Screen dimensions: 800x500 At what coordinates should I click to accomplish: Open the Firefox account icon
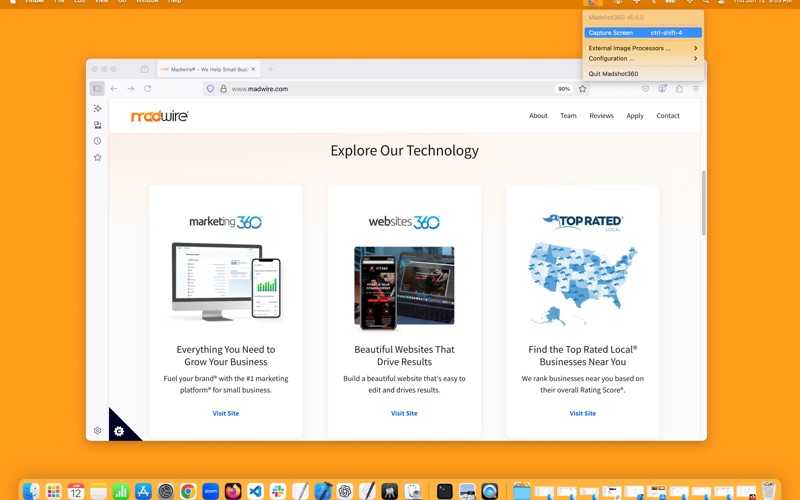(662, 89)
